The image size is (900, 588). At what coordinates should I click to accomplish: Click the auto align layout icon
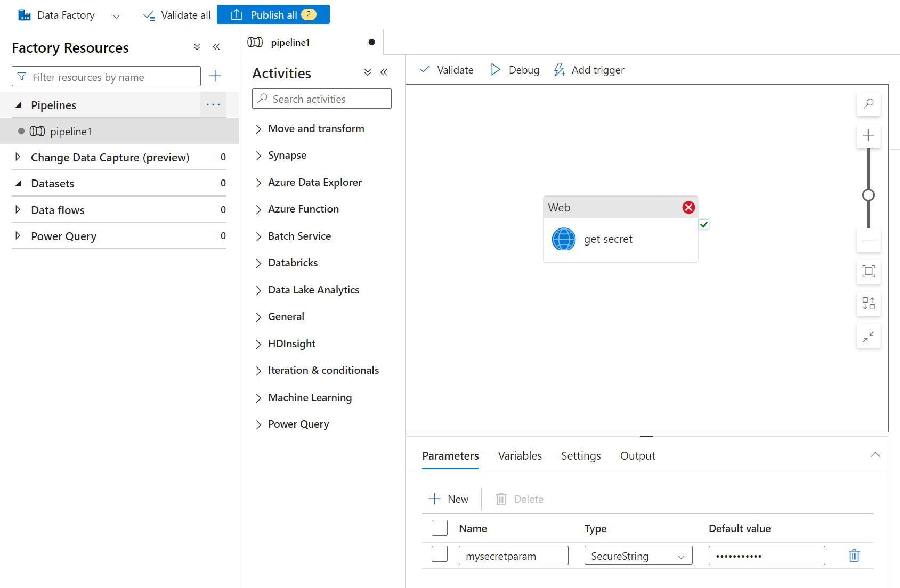[869, 304]
